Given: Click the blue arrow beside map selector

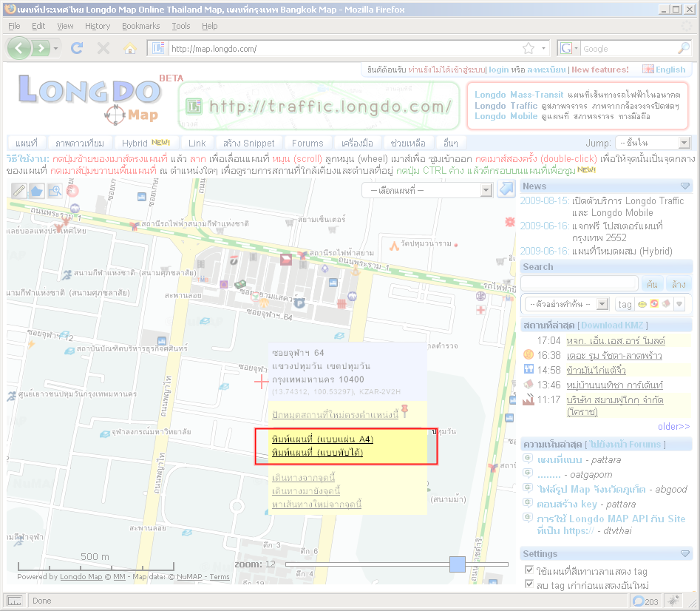Looking at the screenshot, I should (x=506, y=189).
